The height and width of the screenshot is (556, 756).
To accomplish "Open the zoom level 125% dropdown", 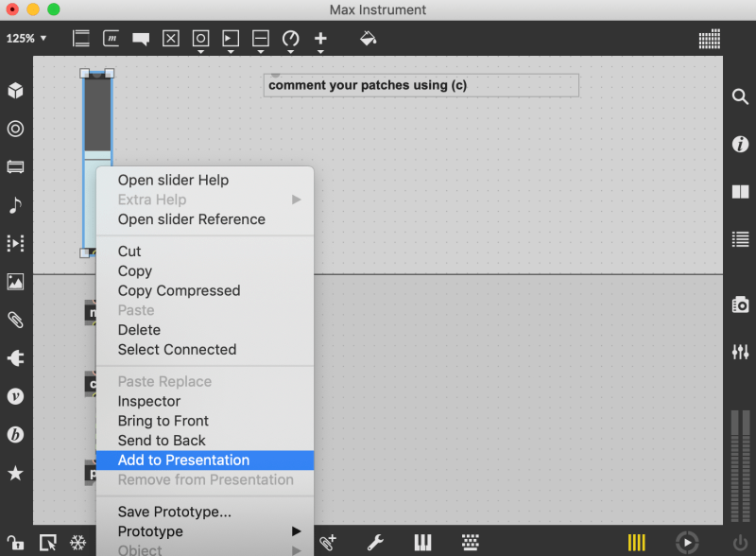I will tap(26, 38).
